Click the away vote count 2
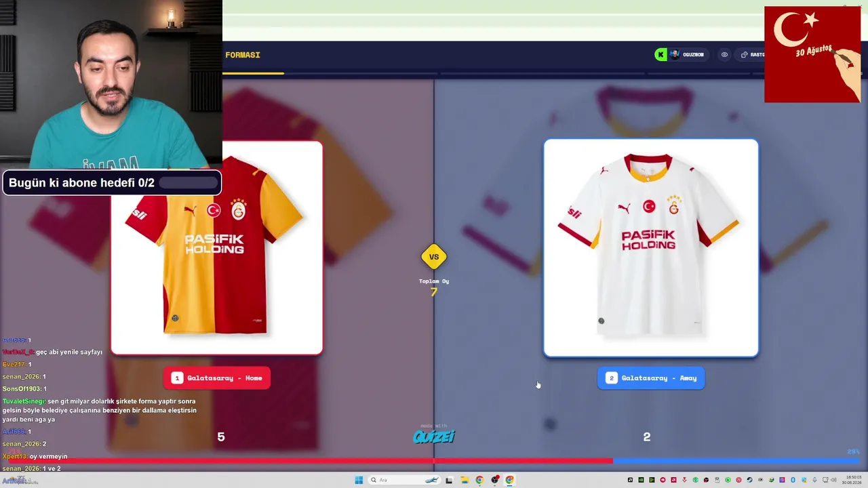 pyautogui.click(x=647, y=437)
